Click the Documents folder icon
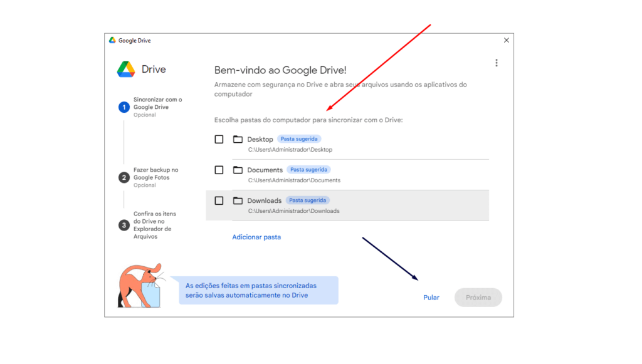The image size is (642, 364). [x=238, y=170]
